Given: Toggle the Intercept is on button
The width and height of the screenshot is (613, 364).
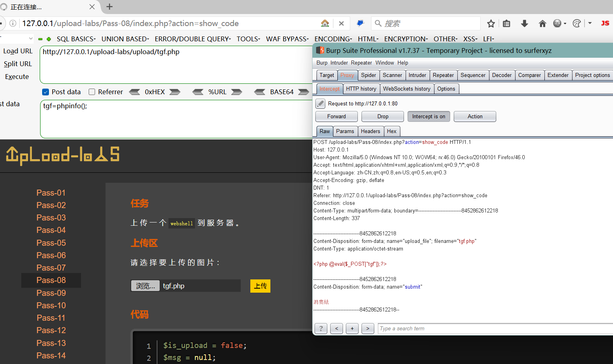Looking at the screenshot, I should 429,116.
